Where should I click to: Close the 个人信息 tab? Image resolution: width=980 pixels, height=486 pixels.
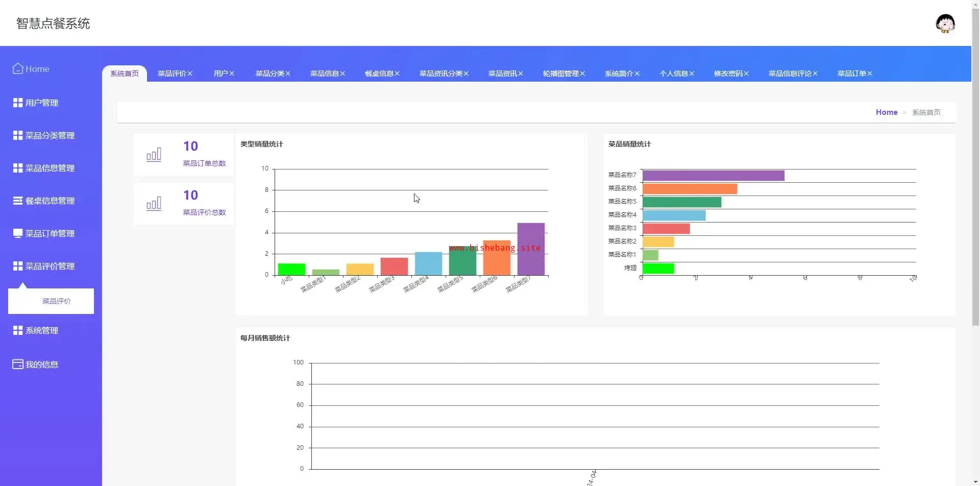tap(692, 74)
